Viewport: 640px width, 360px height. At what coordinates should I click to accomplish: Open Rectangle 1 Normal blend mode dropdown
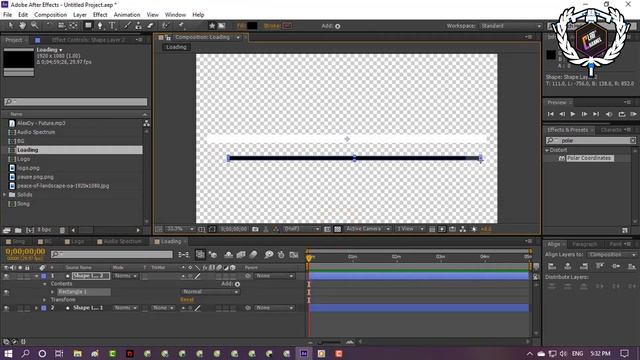pos(210,292)
